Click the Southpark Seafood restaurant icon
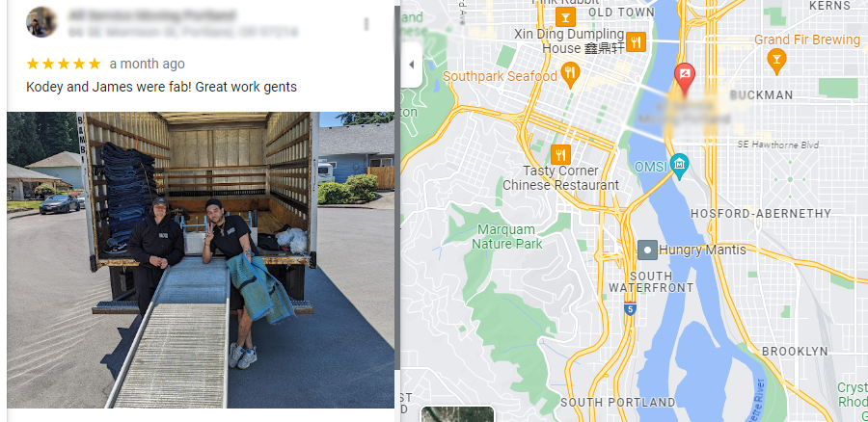 (570, 74)
